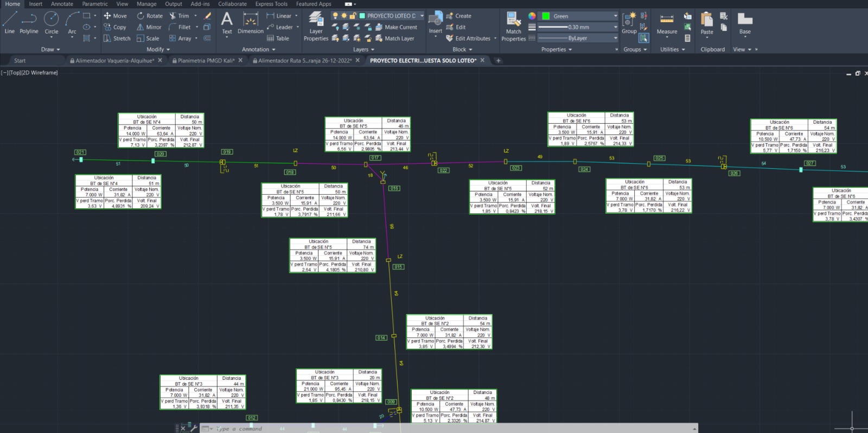Open the Alimentador Vaquería-Alquihue drawing tab

pyautogui.click(x=114, y=61)
